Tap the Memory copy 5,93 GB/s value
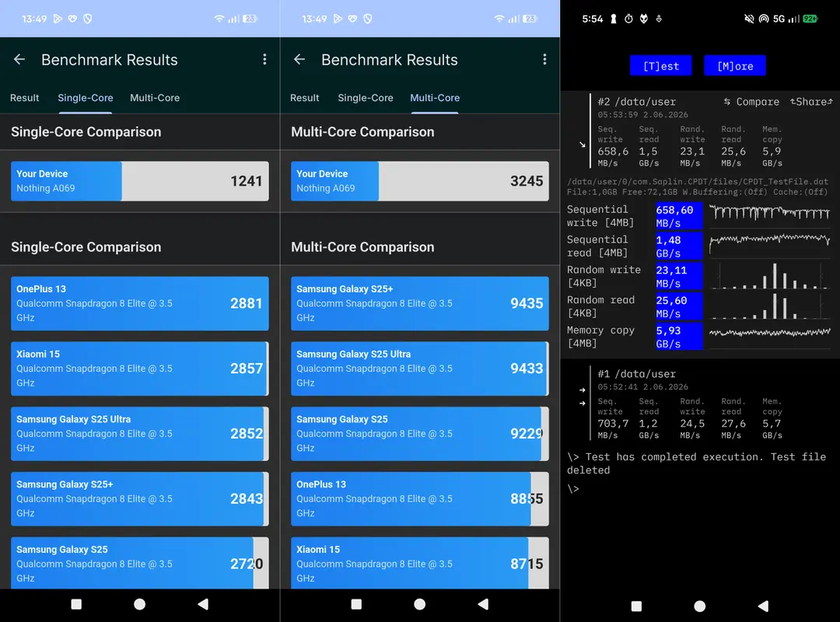Image resolution: width=840 pixels, height=622 pixels. 679,337
